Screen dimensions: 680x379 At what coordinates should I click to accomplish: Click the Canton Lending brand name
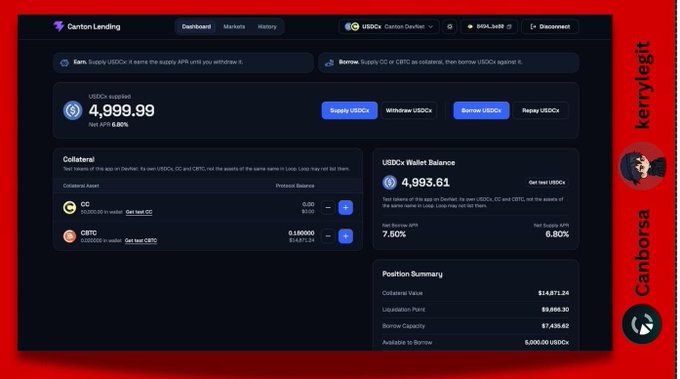(x=94, y=26)
